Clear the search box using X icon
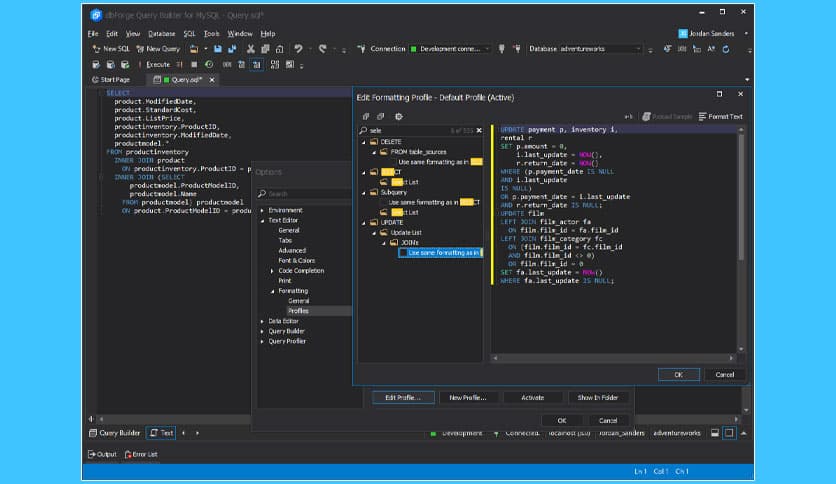This screenshot has width=836, height=484. pos(479,130)
